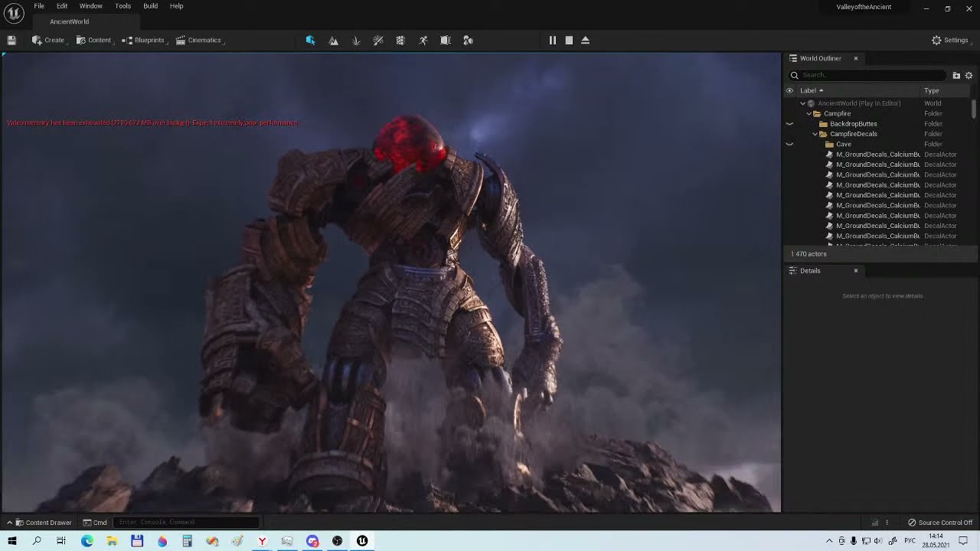
Task: Collapse the AncientWorld world tree node
Action: (803, 103)
